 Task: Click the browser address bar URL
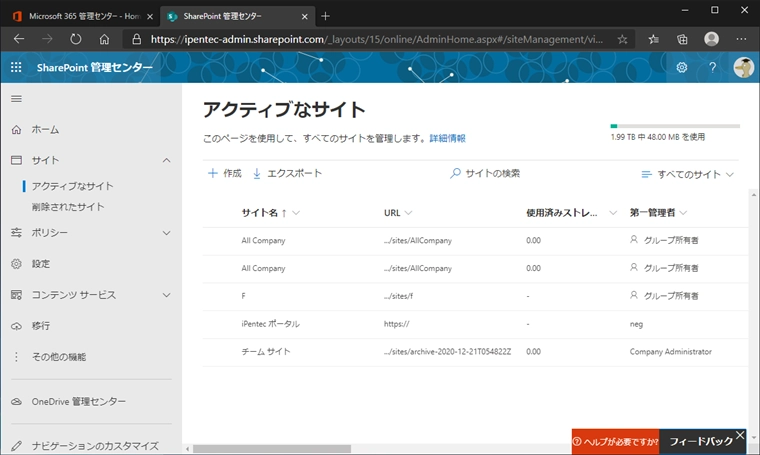(377, 39)
